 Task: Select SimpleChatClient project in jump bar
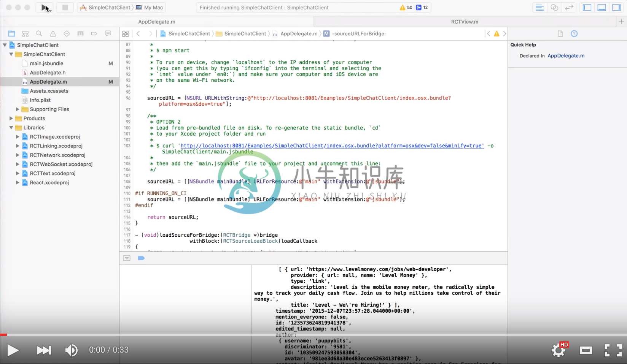185,34
